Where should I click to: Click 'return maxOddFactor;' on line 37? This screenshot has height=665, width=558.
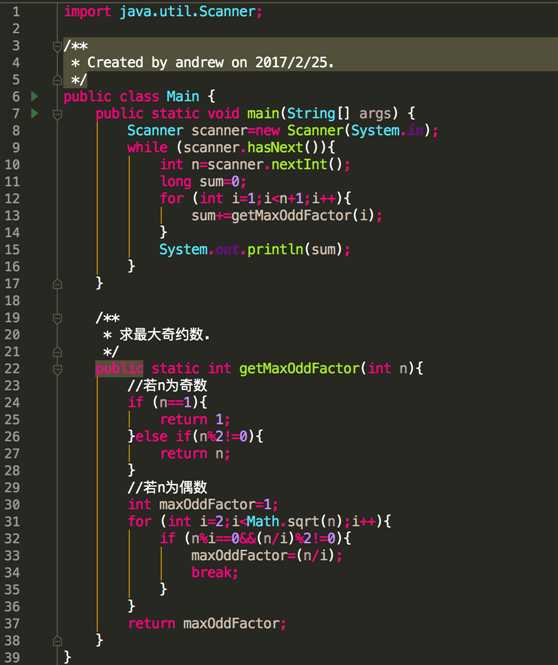(207, 623)
